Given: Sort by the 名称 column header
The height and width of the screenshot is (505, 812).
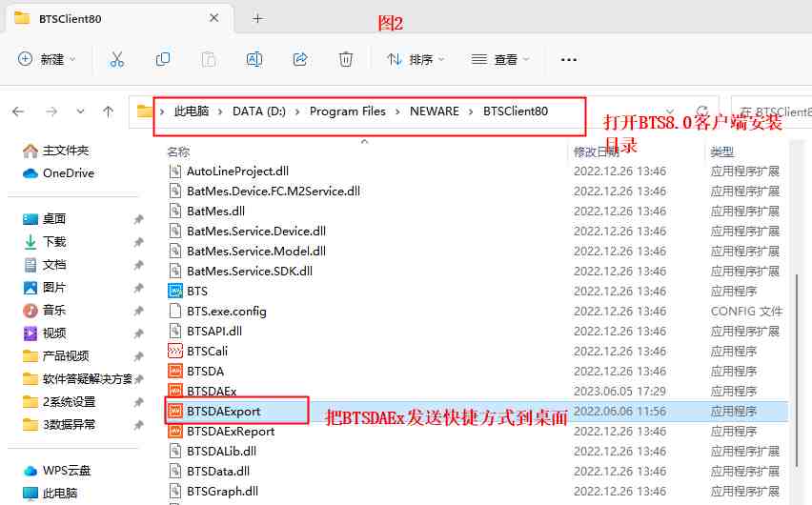Looking at the screenshot, I should [x=178, y=151].
